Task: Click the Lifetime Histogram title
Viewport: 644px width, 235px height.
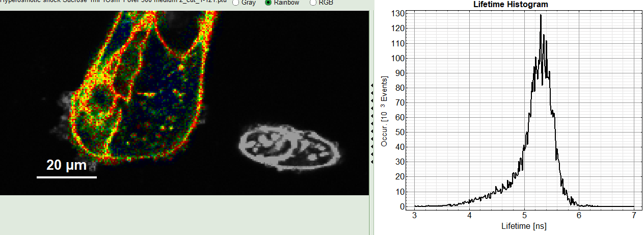Action: (x=509, y=4)
